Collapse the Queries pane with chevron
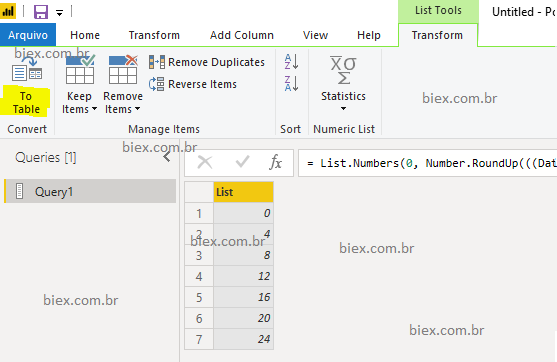The width and height of the screenshot is (557, 362). tap(167, 157)
